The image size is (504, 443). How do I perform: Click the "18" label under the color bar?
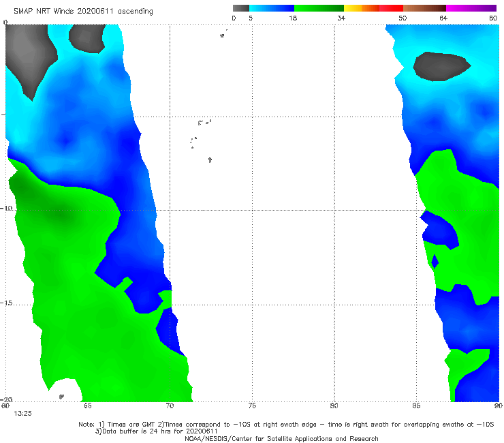point(293,18)
